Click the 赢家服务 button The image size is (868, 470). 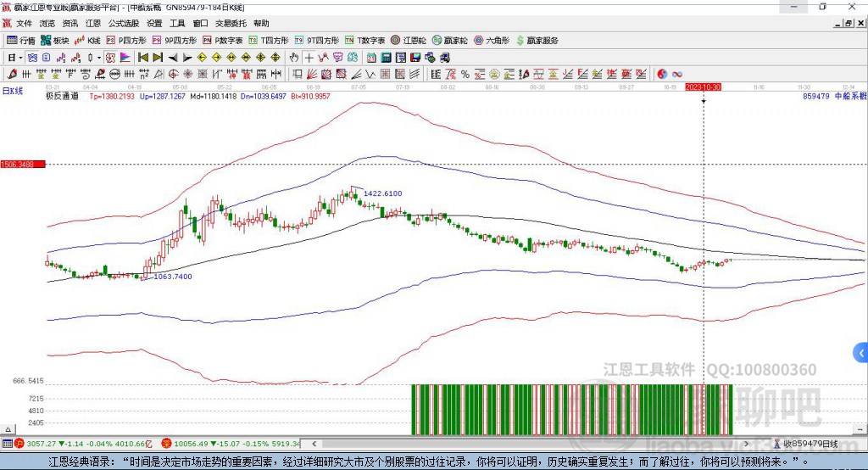(x=536, y=40)
